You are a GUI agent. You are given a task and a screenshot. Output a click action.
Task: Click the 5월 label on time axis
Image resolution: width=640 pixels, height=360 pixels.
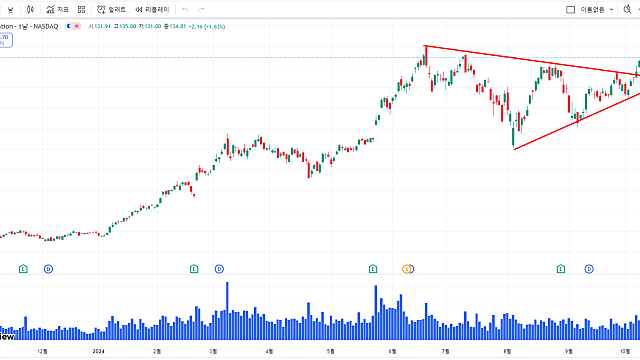click(x=331, y=351)
